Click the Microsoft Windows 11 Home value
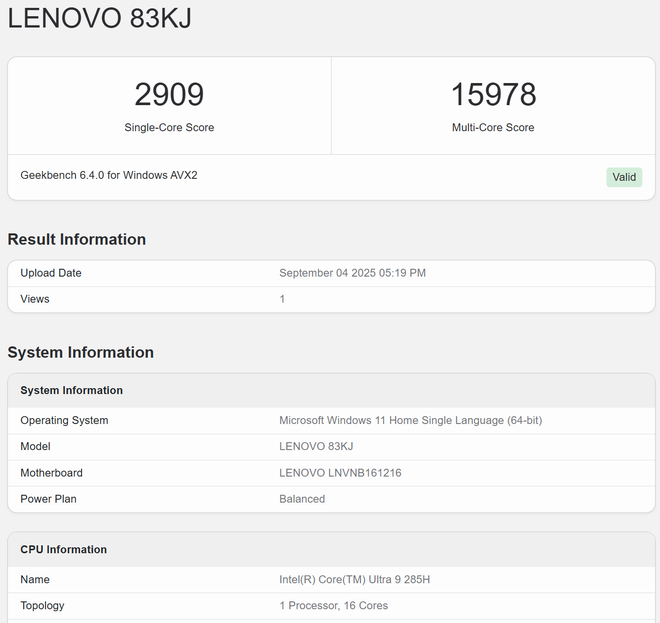The height and width of the screenshot is (623, 660). coord(410,421)
